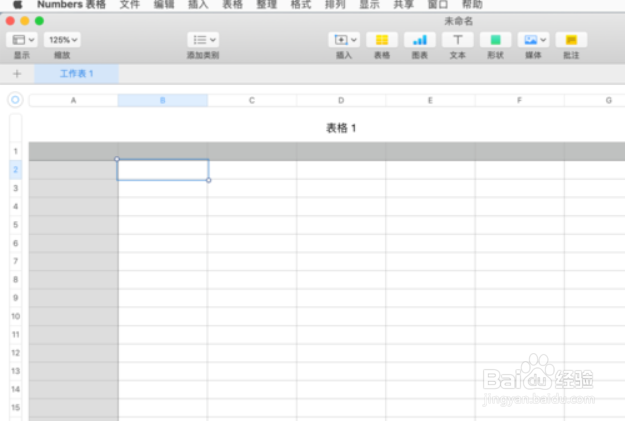Click the selected cell B2
The image size is (630, 421).
click(163, 170)
